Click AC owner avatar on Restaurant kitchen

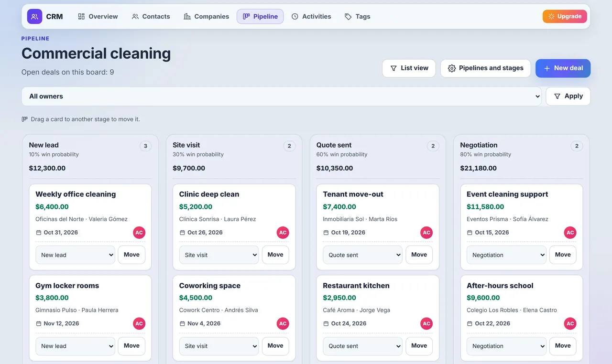[x=426, y=323]
